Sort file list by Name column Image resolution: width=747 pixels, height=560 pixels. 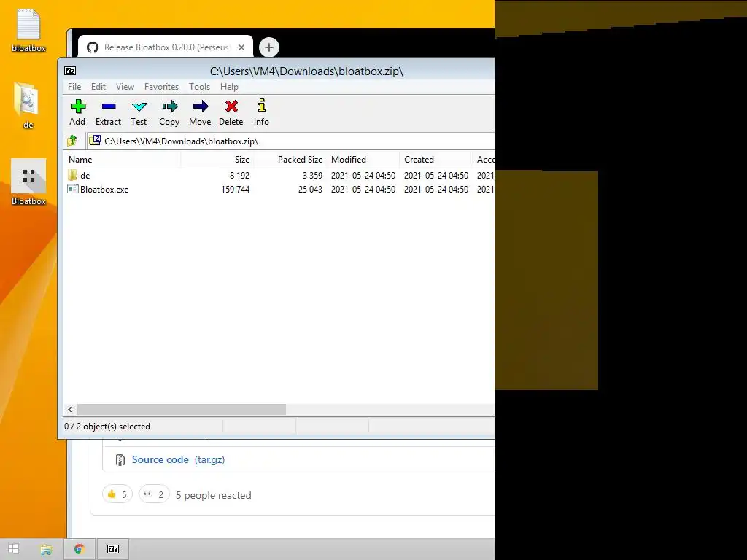tap(122, 160)
